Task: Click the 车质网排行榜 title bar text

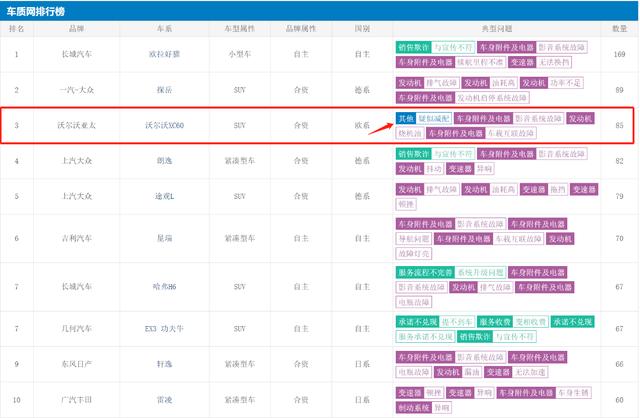Action: click(x=36, y=11)
